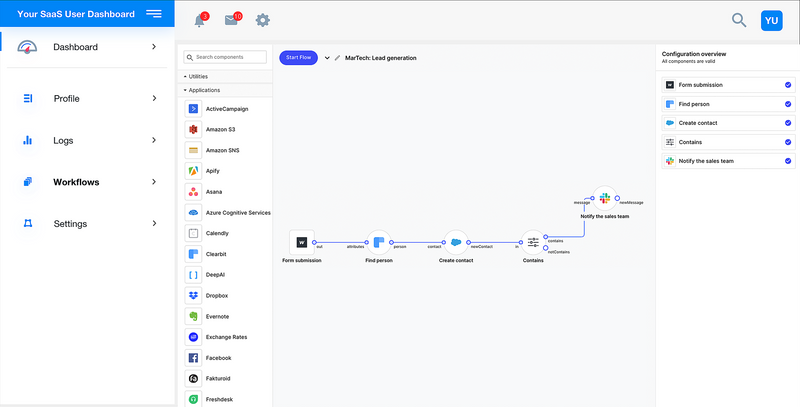The height and width of the screenshot is (407, 800).
Task: Click the Find person node on canvas
Action: [379, 242]
